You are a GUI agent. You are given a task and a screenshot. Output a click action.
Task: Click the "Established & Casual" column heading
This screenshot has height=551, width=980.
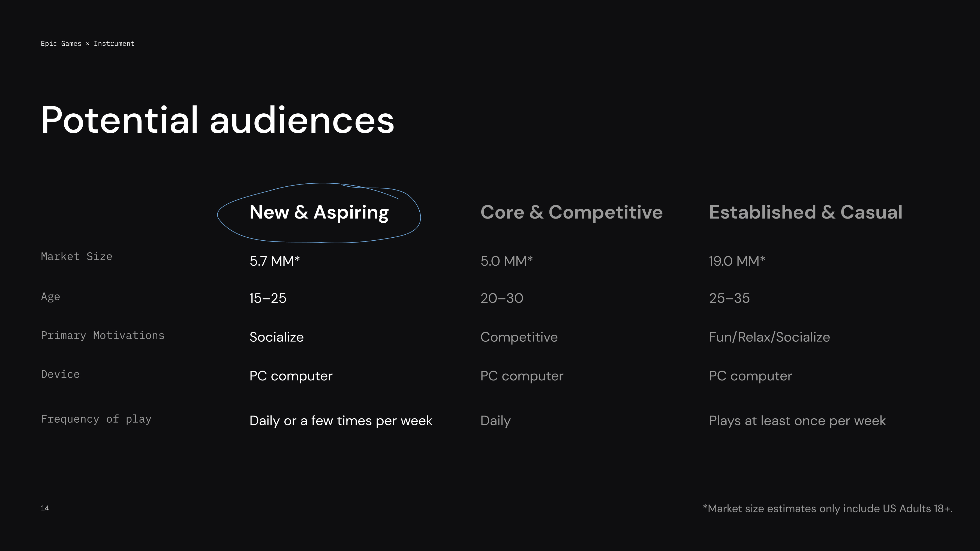[805, 212]
